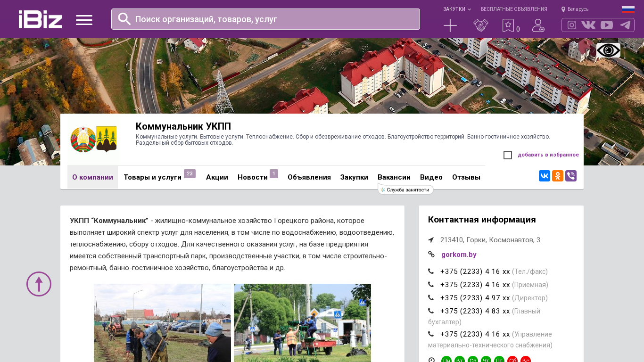Viewport: 644px width, 362px height.
Task: Click the Коммунальник УКПП company title
Action: 183,126
